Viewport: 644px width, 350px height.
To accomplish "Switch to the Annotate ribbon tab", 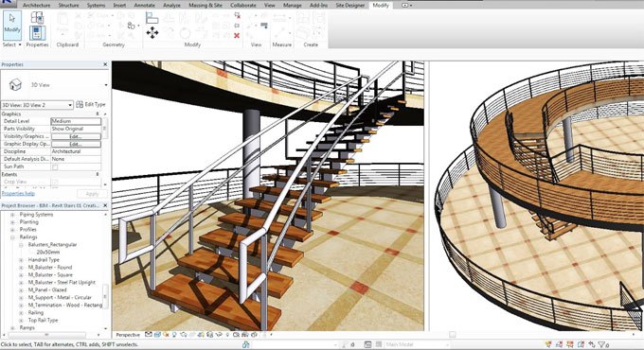I will click(145, 6).
